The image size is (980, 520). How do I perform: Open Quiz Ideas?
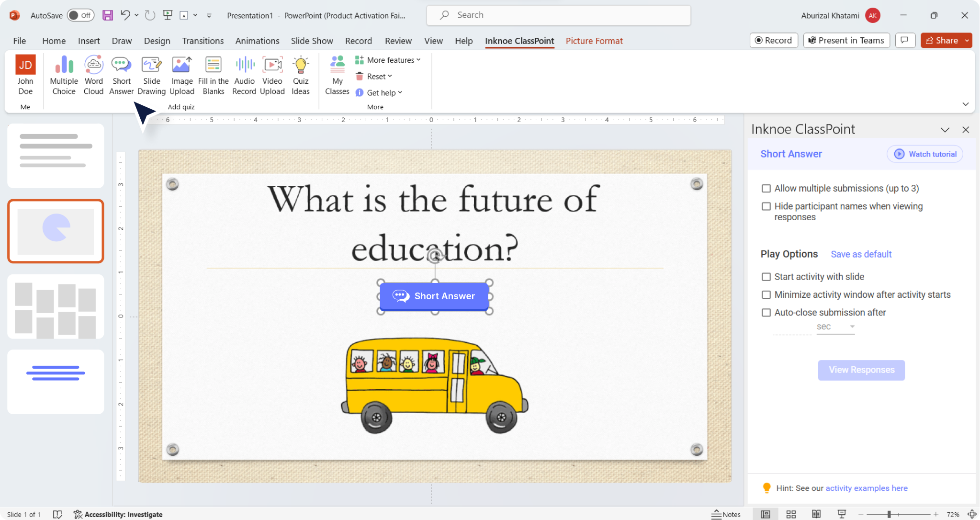300,74
